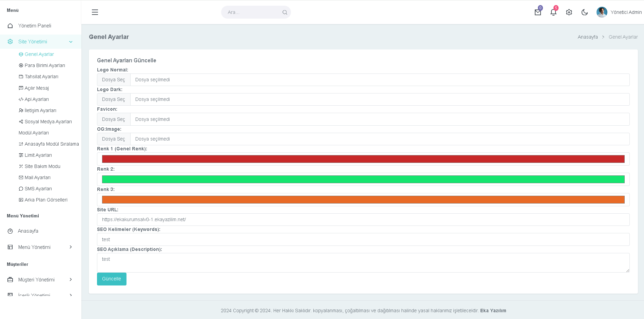Open Para Birimi Ayarları menu text
Viewport: 644px width, 319px height.
click(45, 65)
